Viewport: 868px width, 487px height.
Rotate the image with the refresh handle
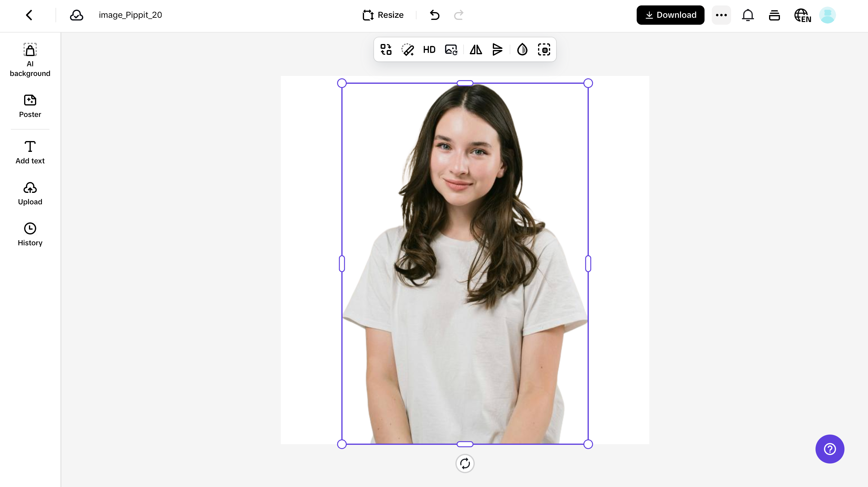tap(465, 463)
